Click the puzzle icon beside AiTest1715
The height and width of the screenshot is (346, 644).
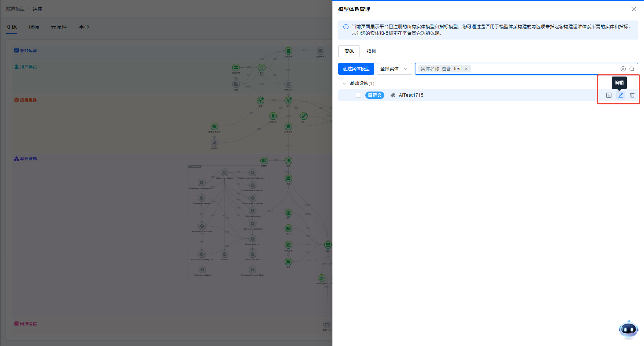tap(393, 95)
